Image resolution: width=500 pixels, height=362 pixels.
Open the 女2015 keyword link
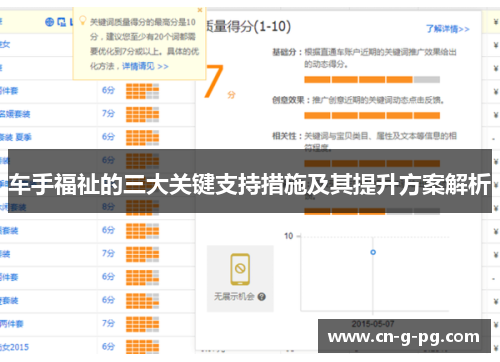tap(14, 347)
